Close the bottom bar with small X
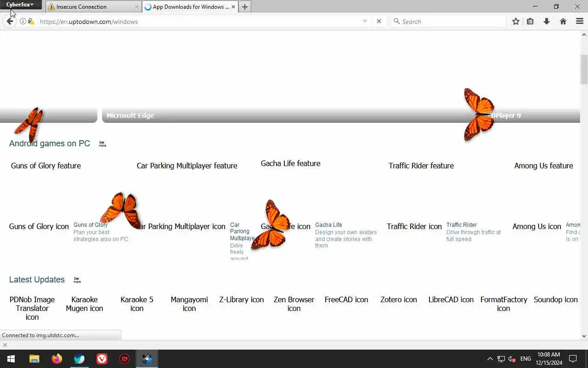The width and height of the screenshot is (588, 368). [5, 345]
